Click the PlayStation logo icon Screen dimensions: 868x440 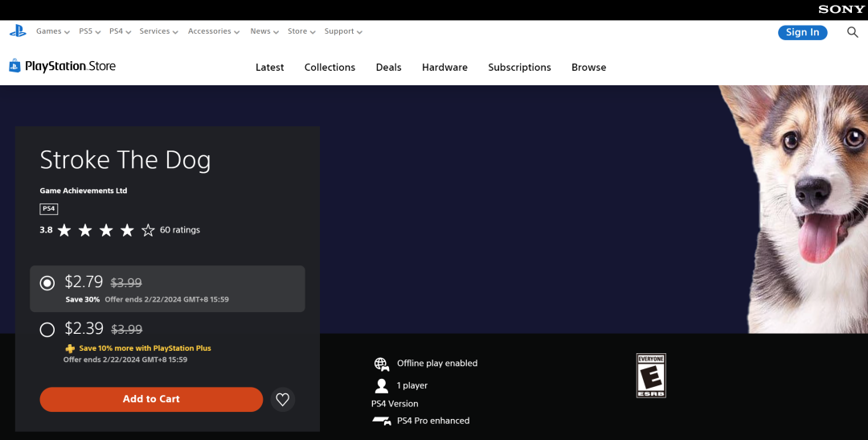pyautogui.click(x=18, y=31)
